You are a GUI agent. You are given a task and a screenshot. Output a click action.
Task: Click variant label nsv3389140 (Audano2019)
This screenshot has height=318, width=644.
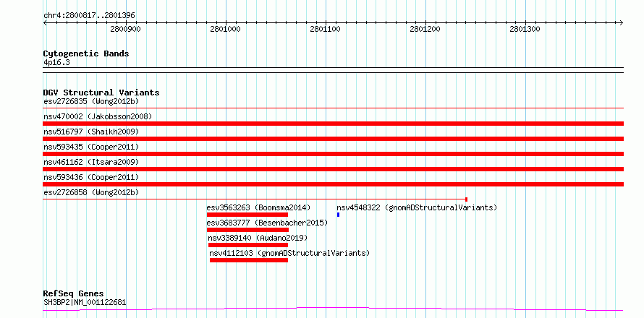(258, 238)
